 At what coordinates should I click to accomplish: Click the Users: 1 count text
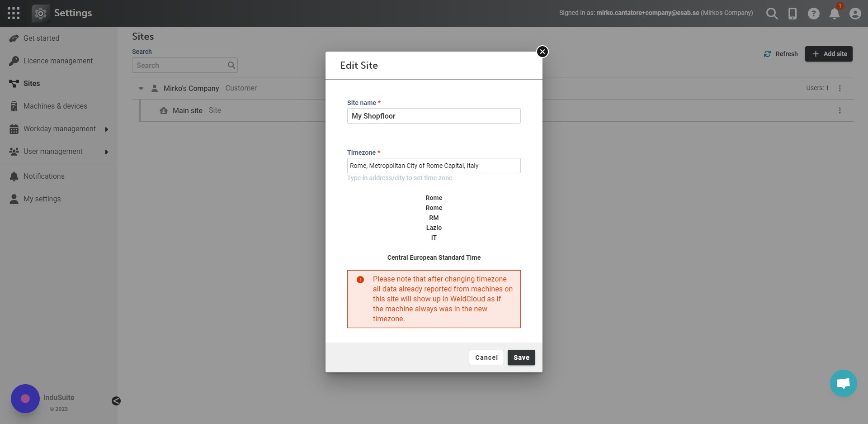tap(817, 88)
